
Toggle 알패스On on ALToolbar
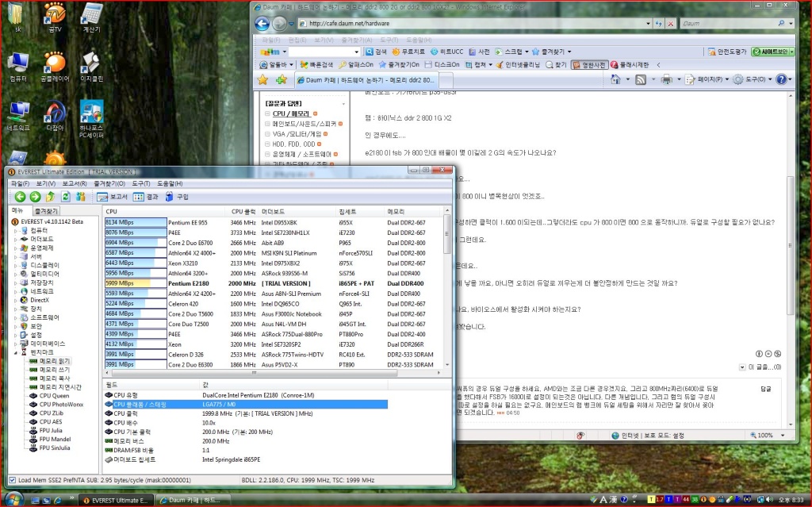pyautogui.click(x=356, y=65)
